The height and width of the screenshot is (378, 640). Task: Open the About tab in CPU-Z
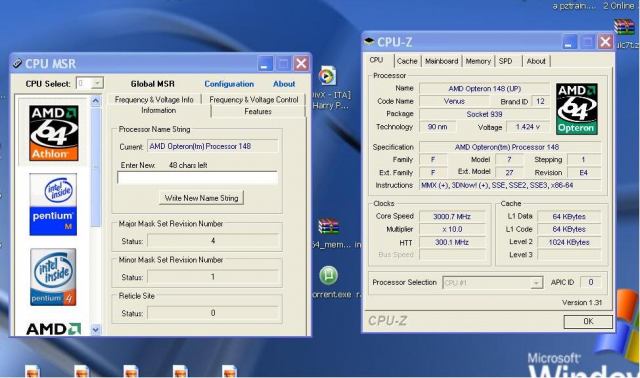click(x=536, y=61)
